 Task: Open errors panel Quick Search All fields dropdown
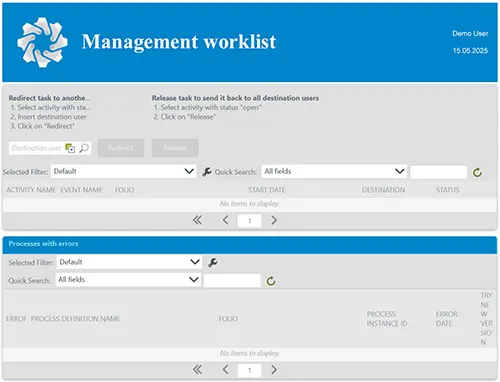pyautogui.click(x=128, y=279)
